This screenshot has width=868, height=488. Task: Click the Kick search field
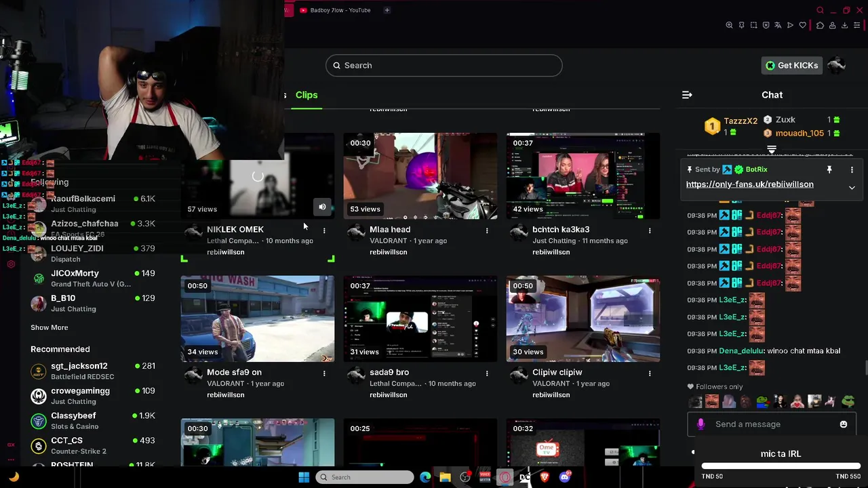[x=444, y=65]
